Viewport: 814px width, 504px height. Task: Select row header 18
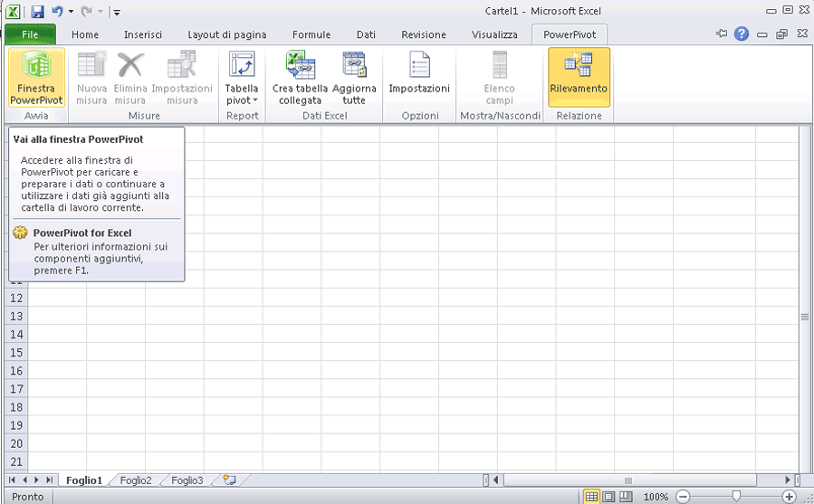[x=16, y=407]
